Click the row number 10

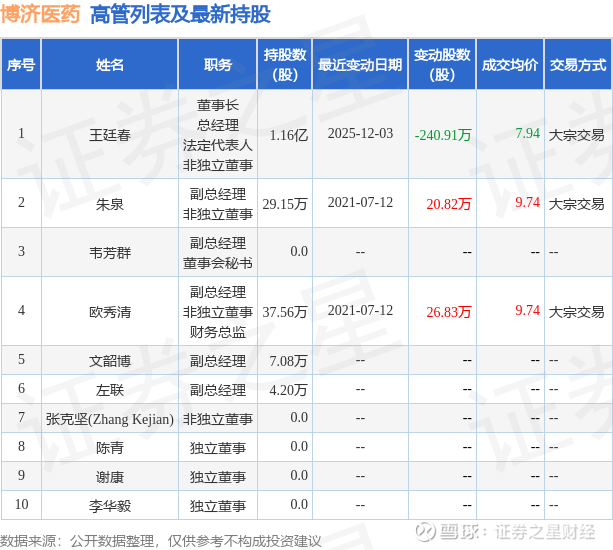pos(21,504)
